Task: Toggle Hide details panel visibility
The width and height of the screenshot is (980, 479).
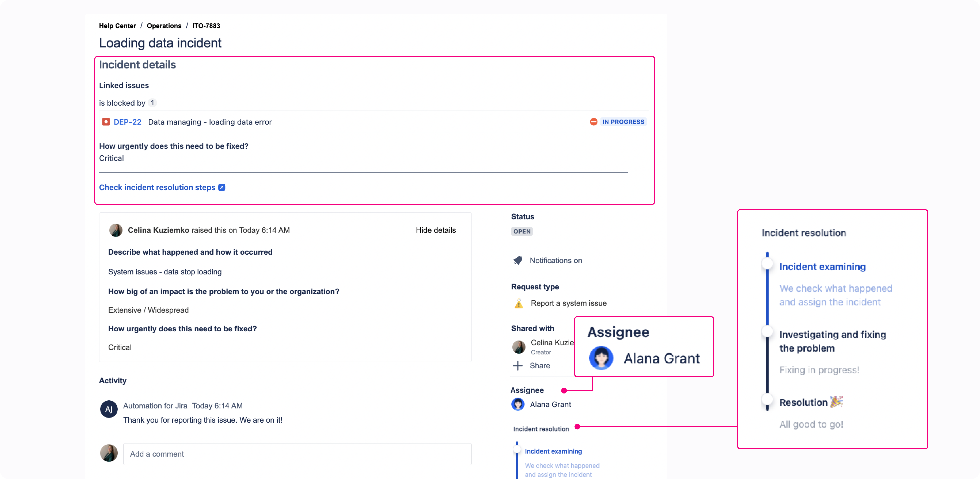Action: [436, 230]
